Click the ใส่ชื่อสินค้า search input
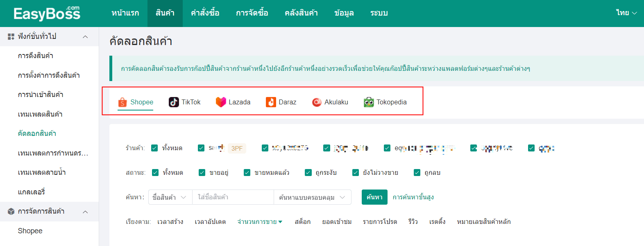The height and width of the screenshot is (246, 644). click(x=233, y=197)
